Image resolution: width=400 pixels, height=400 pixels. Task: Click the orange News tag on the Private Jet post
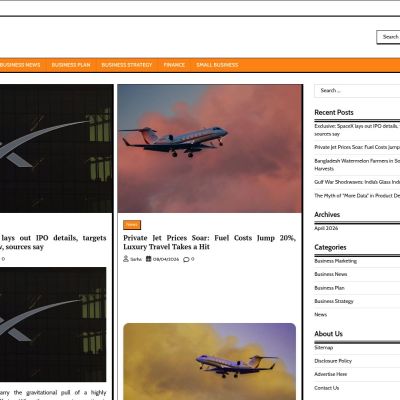tap(132, 225)
